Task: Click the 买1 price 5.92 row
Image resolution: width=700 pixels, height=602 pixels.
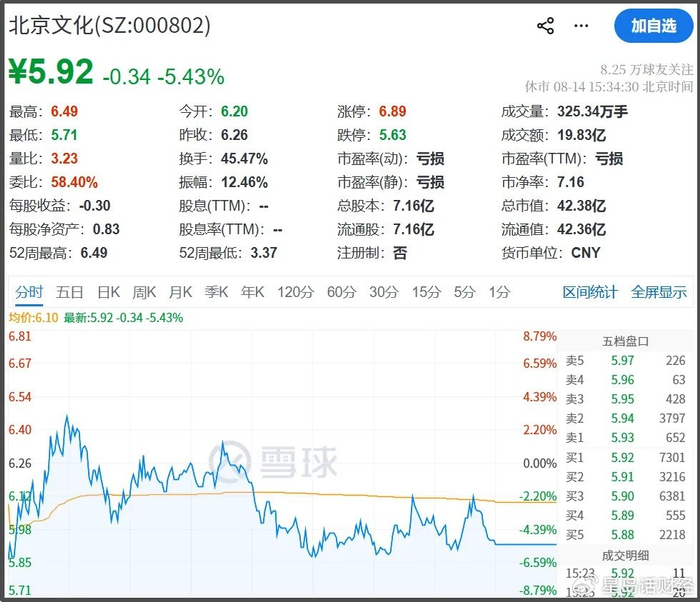Action: [625, 457]
